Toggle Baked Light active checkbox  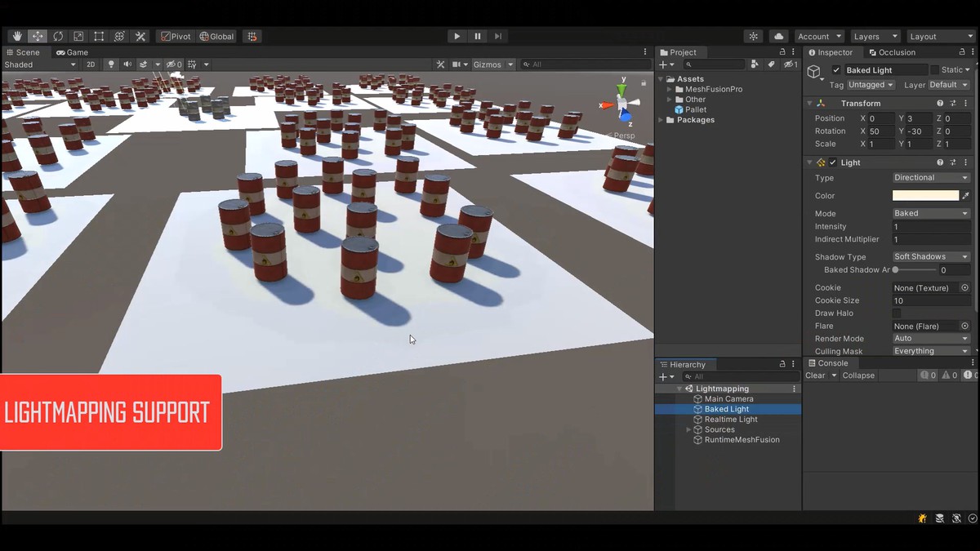tap(836, 70)
